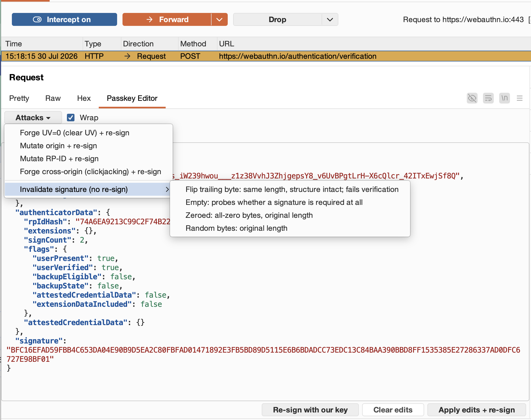Toggle the show newline \n icon
Viewport: 531px width, 420px height.
(505, 98)
